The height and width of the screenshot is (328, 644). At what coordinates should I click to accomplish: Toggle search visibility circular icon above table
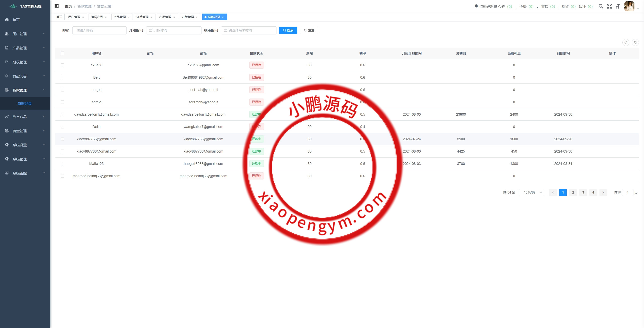[x=626, y=42]
